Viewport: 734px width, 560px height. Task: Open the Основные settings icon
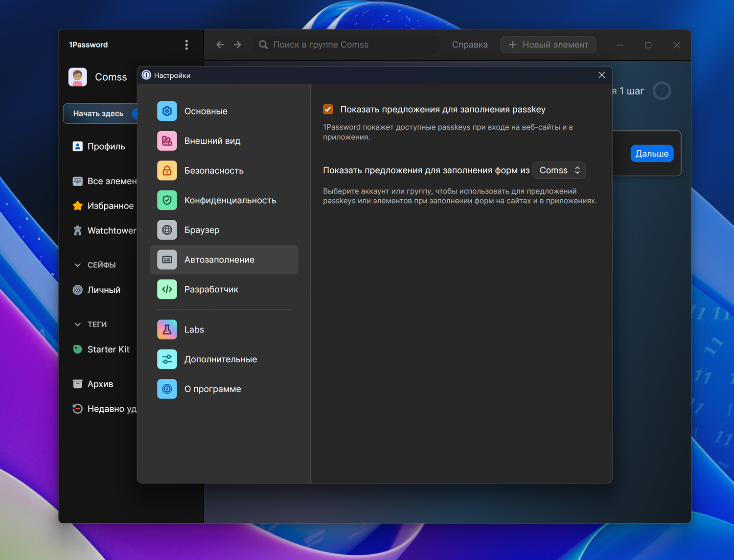(167, 111)
